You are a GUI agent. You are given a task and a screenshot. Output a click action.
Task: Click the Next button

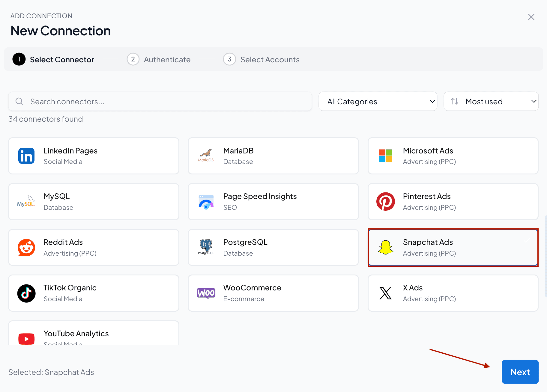click(x=520, y=372)
